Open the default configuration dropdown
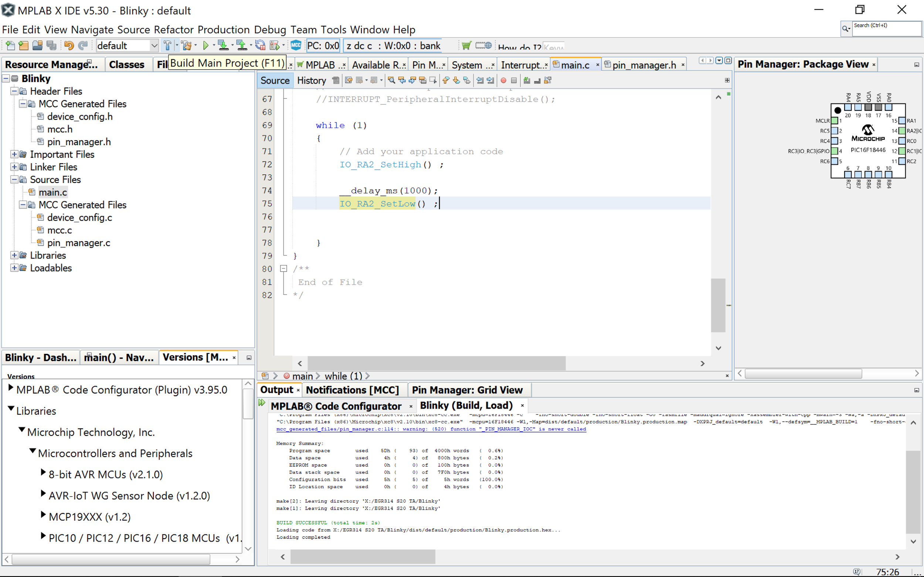The height and width of the screenshot is (577, 924). [154, 46]
